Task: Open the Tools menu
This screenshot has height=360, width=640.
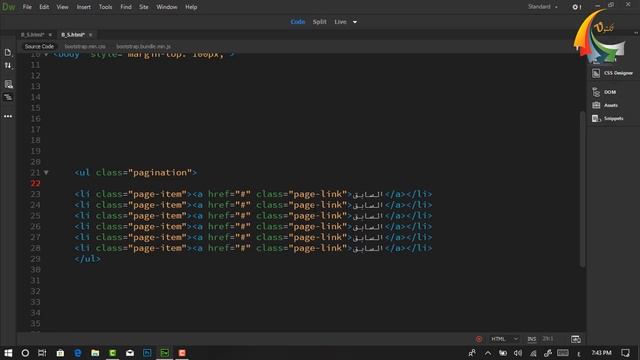Action: 105,7
